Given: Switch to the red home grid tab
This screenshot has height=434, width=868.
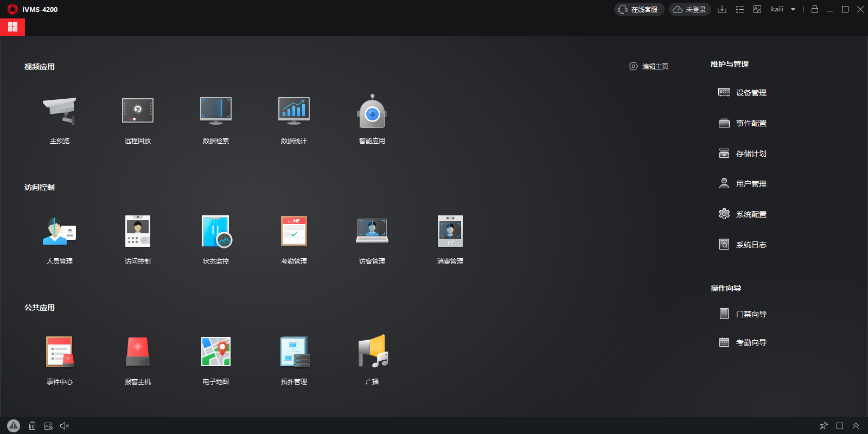Looking at the screenshot, I should coord(12,27).
